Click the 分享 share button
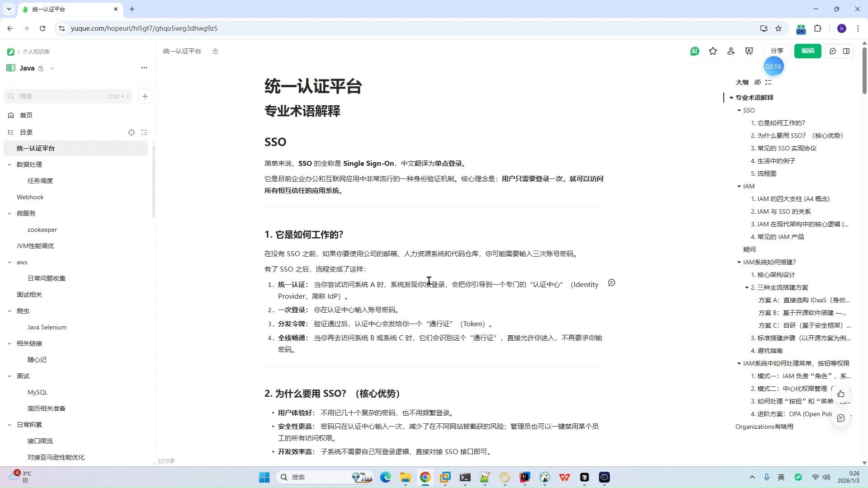 pos(777,51)
